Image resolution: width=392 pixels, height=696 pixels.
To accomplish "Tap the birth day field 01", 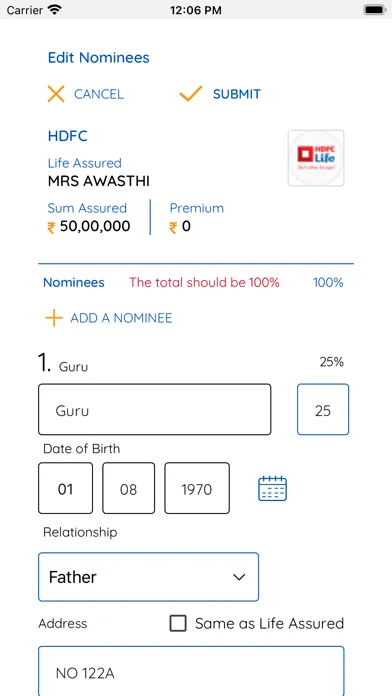I will (x=65, y=488).
